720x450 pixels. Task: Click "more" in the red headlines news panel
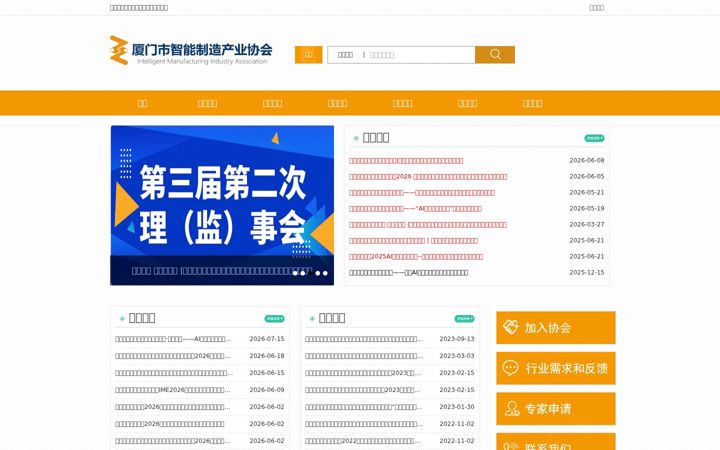point(594,138)
